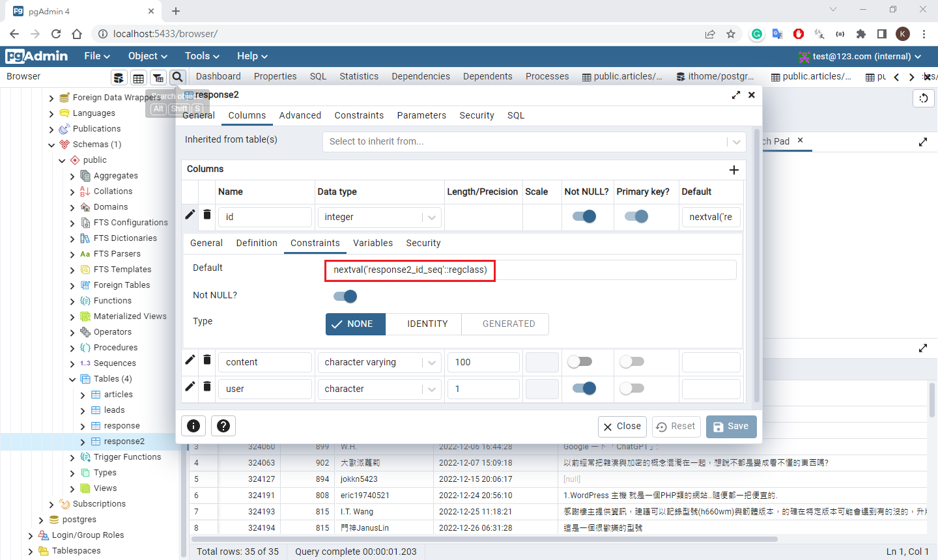Maximize the response2 dialog using expand icon
938x560 pixels.
point(736,95)
